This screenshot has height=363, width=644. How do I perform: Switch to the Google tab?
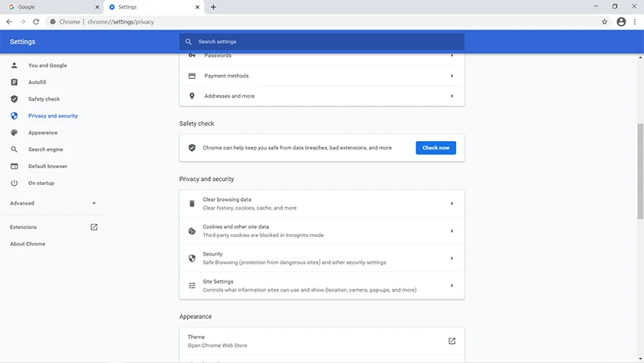52,7
